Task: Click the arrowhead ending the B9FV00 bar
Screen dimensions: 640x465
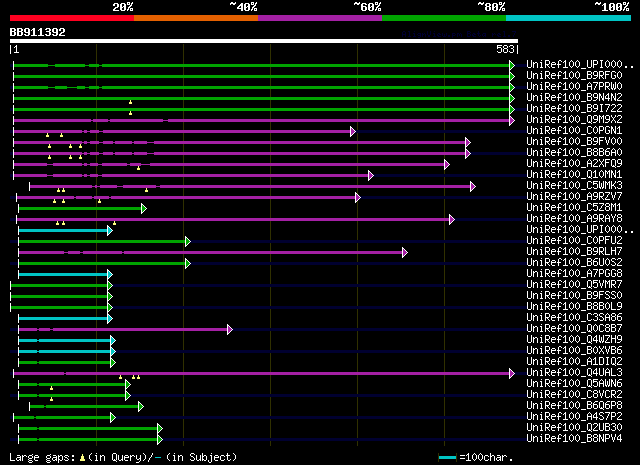Action: click(468, 142)
